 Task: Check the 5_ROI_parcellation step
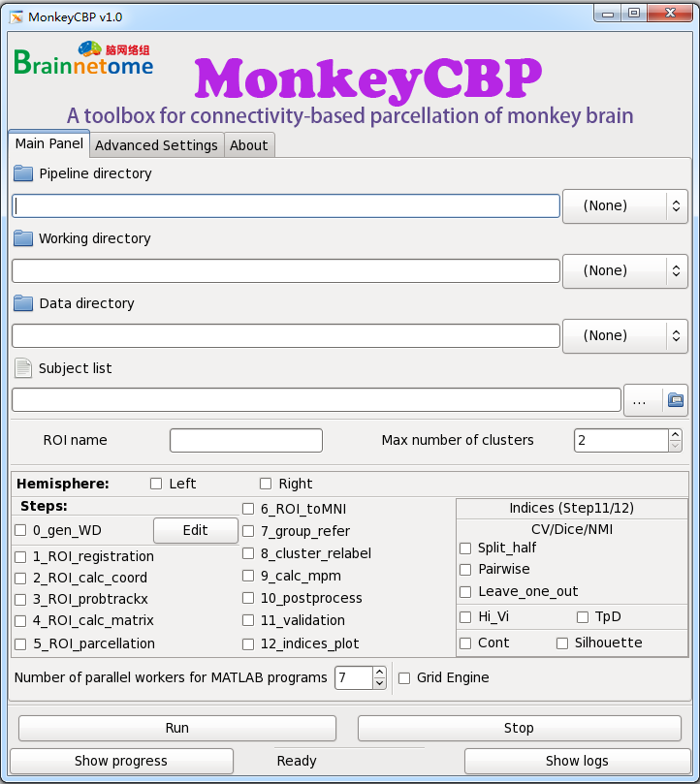[x=20, y=643]
